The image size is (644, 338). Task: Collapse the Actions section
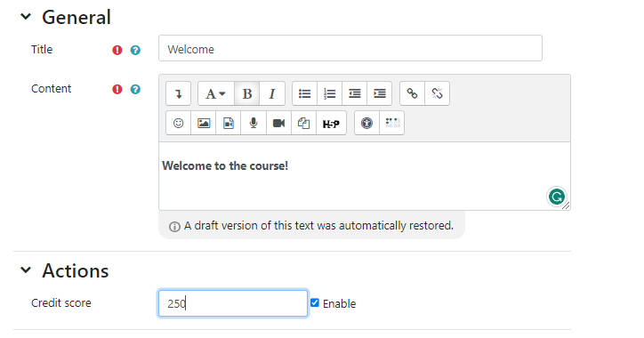pyautogui.click(x=26, y=270)
